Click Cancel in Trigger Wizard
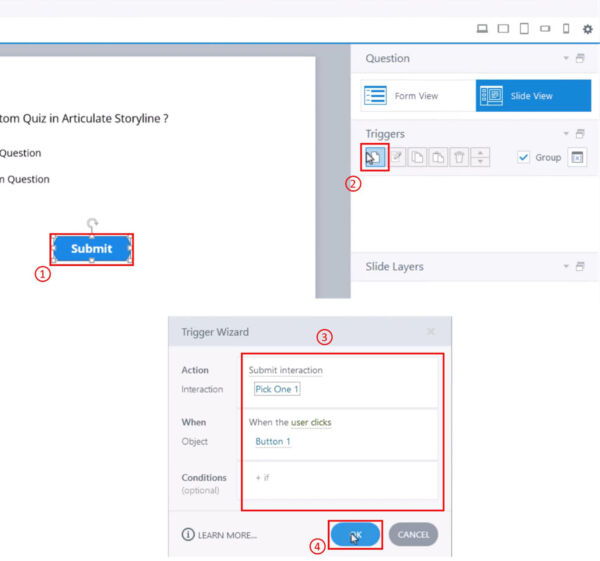This screenshot has height=561, width=600. tap(413, 535)
